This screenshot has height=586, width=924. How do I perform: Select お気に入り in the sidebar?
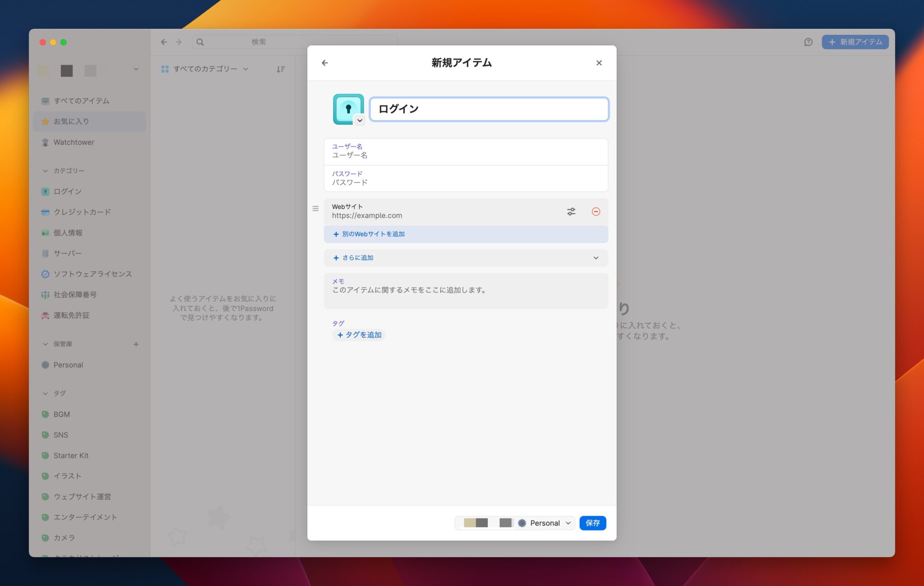(x=71, y=121)
